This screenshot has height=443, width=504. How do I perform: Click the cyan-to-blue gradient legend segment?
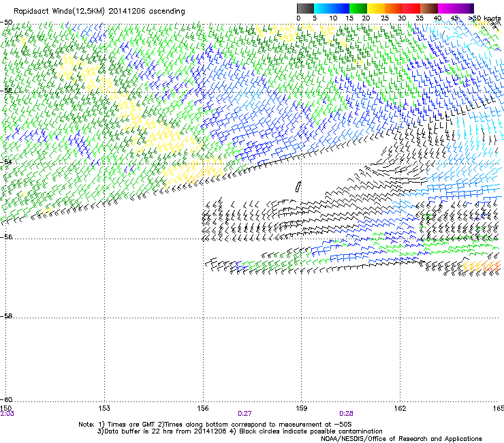[332, 8]
